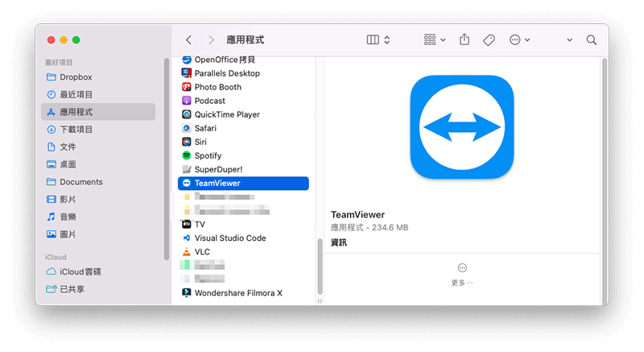Select Podcast in the list

tap(243, 101)
